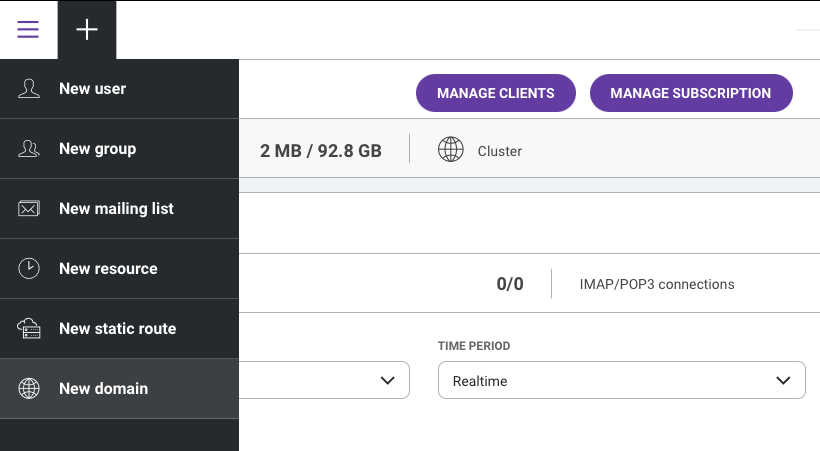The width and height of the screenshot is (820, 451).
Task: Click the group icon beside New group
Action: [29, 149]
